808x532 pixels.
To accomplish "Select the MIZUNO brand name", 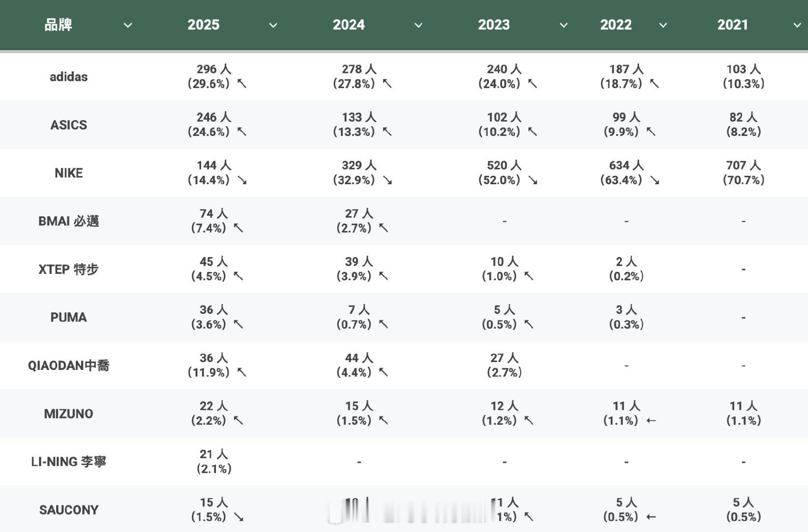I will [x=69, y=414].
